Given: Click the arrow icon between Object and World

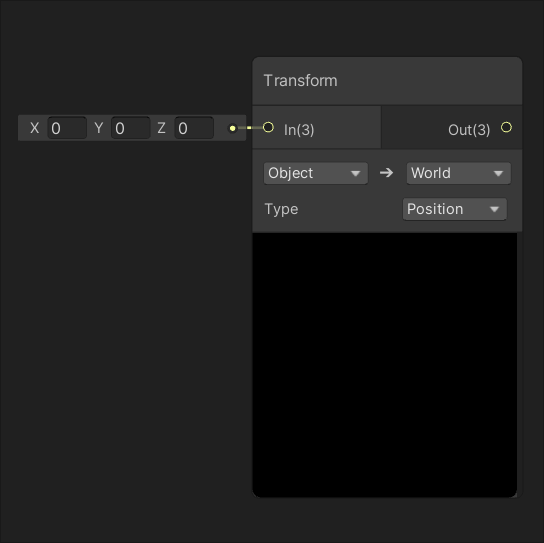Looking at the screenshot, I should tap(386, 173).
